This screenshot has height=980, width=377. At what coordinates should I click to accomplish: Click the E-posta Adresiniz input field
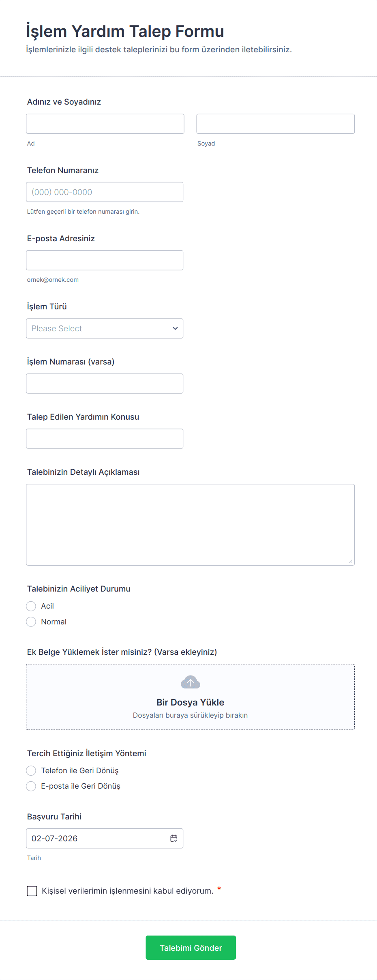[105, 260]
